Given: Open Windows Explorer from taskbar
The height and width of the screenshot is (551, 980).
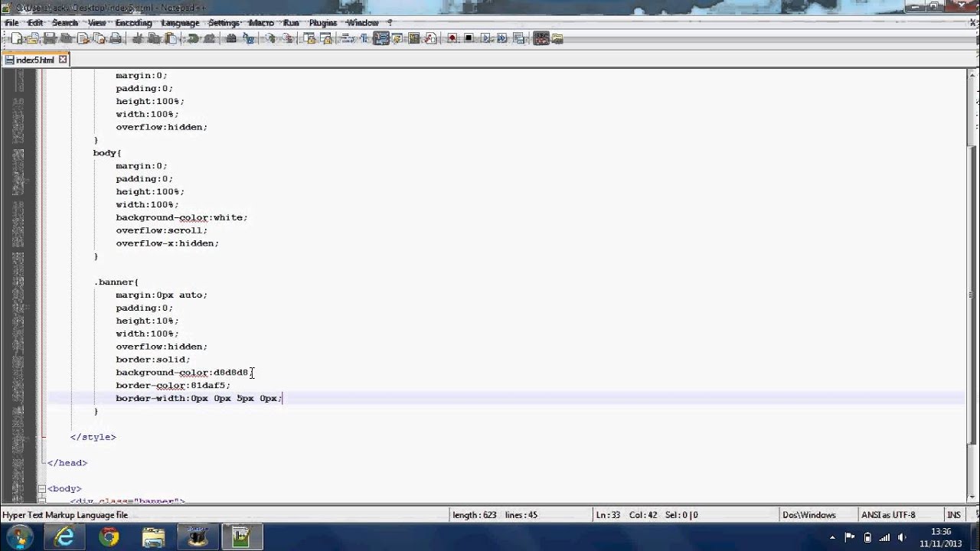Looking at the screenshot, I should coord(153,537).
